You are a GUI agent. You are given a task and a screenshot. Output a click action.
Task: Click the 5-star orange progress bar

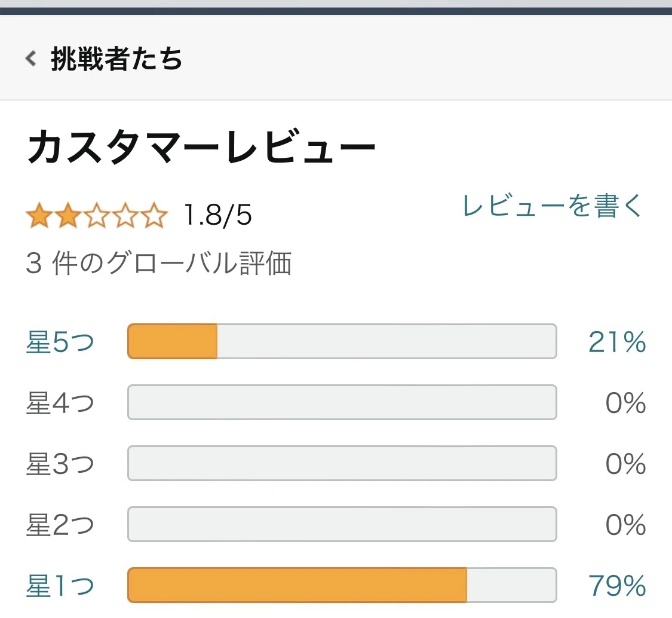tap(342, 341)
